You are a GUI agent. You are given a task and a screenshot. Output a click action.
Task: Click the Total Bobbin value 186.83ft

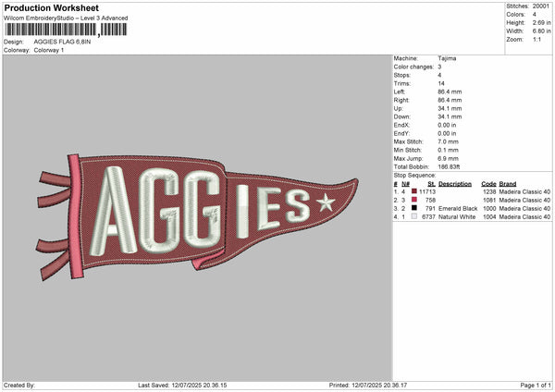449,167
